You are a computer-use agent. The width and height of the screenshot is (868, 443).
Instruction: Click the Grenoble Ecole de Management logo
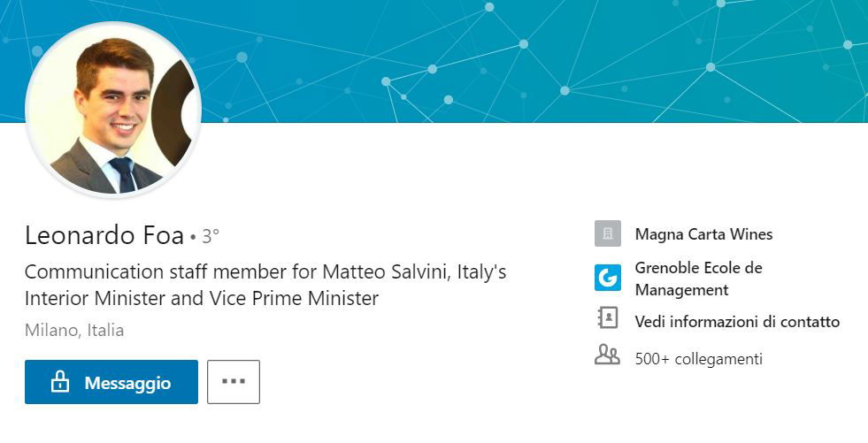[607, 278]
